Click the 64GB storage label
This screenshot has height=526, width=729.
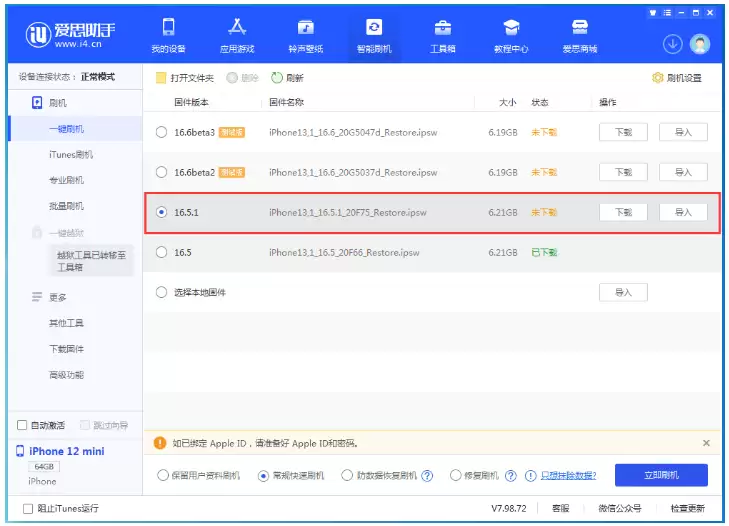click(x=44, y=466)
